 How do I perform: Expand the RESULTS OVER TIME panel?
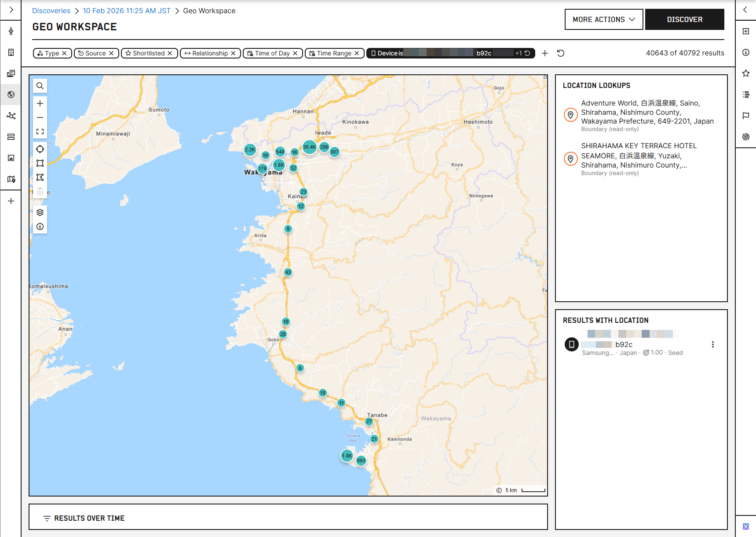point(89,518)
